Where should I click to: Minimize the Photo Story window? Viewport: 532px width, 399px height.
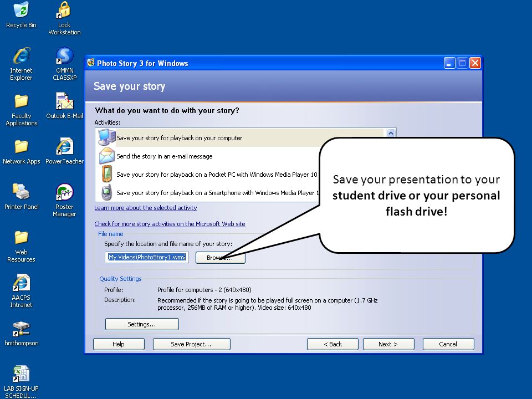[449, 63]
